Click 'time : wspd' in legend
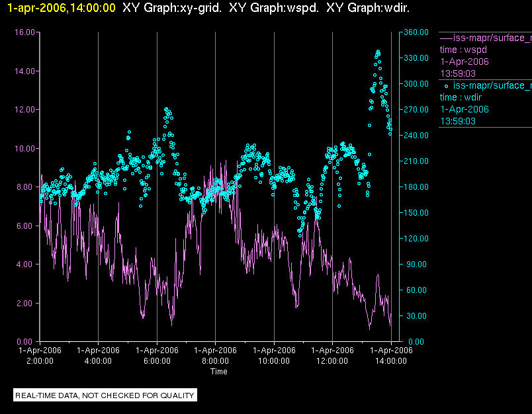This screenshot has width=532, height=414. pyautogui.click(x=463, y=50)
